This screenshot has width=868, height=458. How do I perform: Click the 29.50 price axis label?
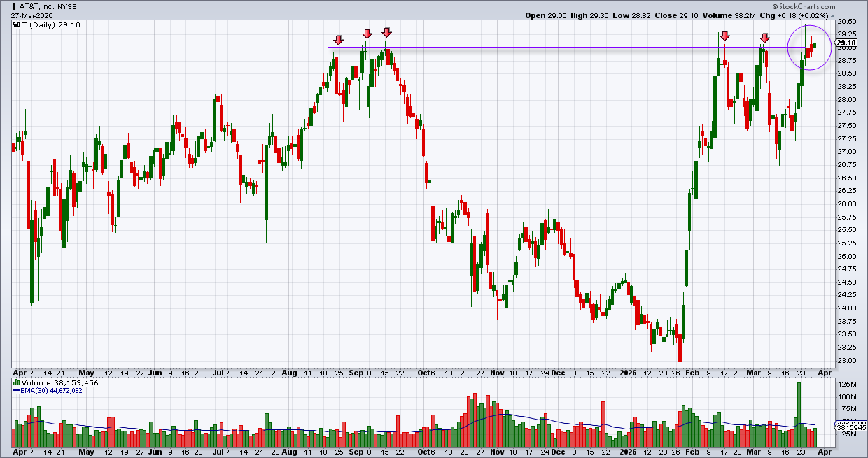[x=847, y=21]
